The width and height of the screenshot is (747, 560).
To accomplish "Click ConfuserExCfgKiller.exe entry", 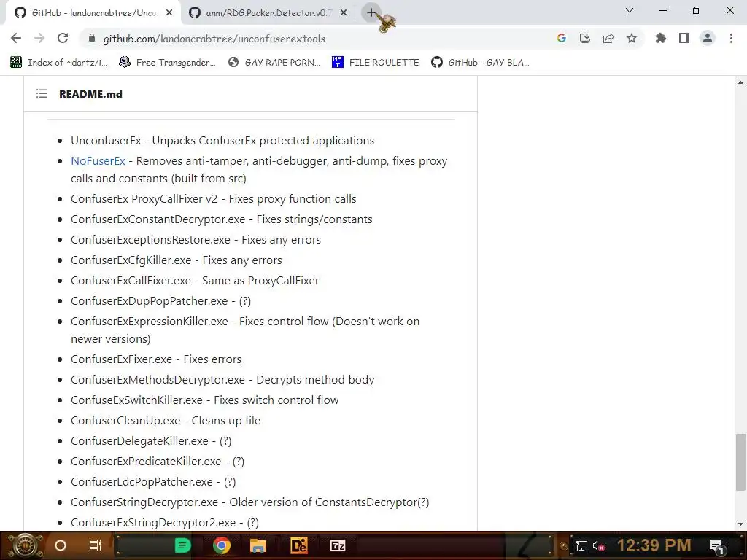I will [x=177, y=260].
